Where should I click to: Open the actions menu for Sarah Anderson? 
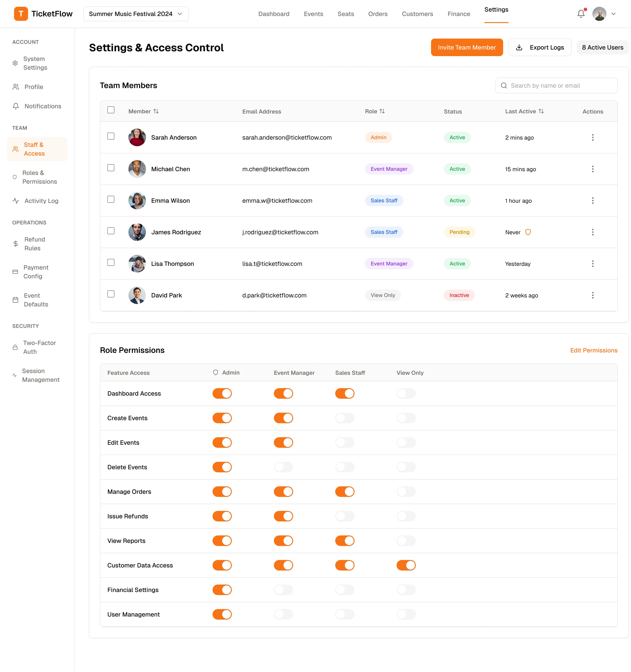pos(592,138)
